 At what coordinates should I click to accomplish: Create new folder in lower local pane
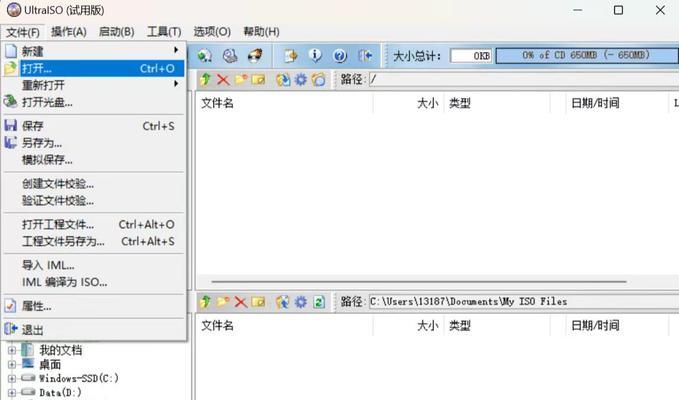[x=223, y=302]
